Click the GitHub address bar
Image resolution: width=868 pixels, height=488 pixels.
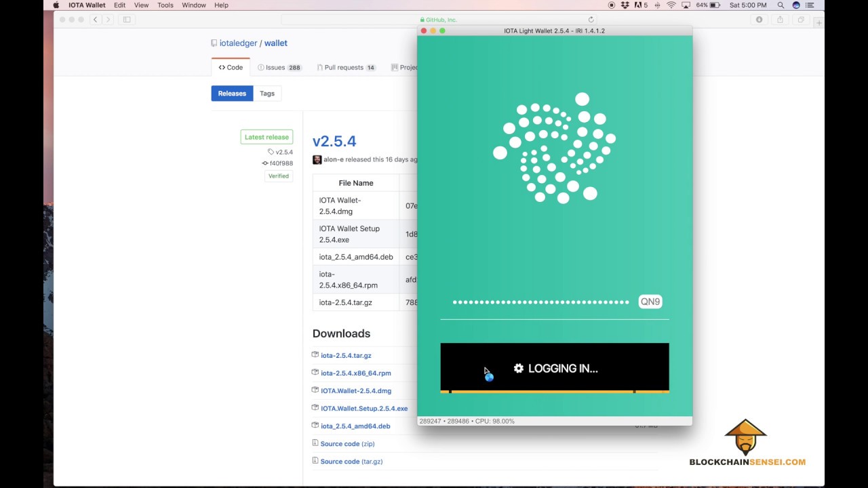coord(439,20)
